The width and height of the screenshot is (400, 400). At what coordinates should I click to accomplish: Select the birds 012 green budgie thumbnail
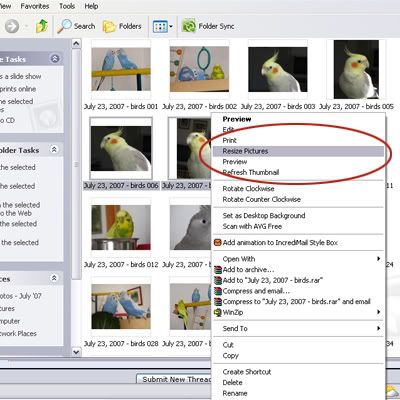121,227
